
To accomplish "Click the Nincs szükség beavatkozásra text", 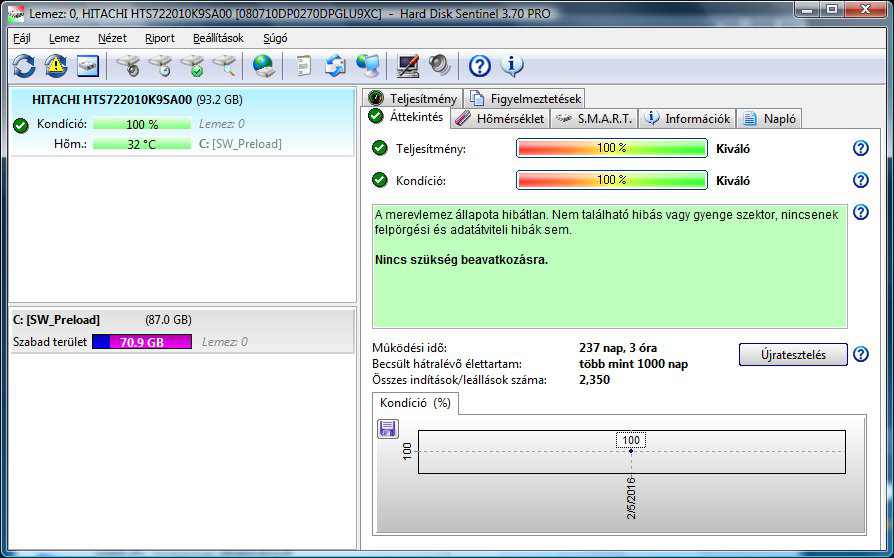I will 461,260.
